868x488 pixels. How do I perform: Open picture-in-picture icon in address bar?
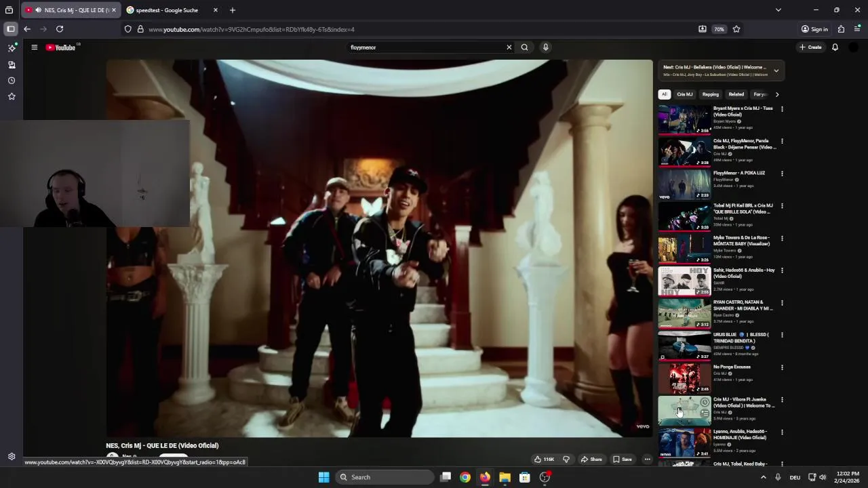click(703, 29)
